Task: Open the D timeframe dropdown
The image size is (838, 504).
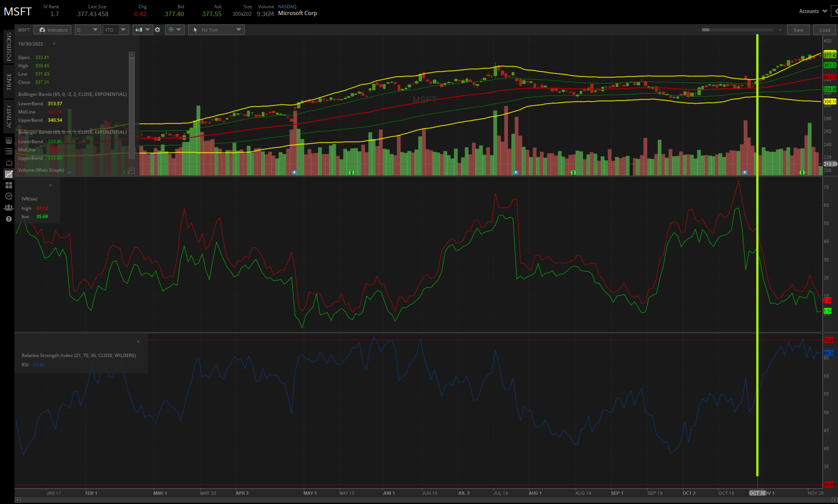Action: pos(88,30)
